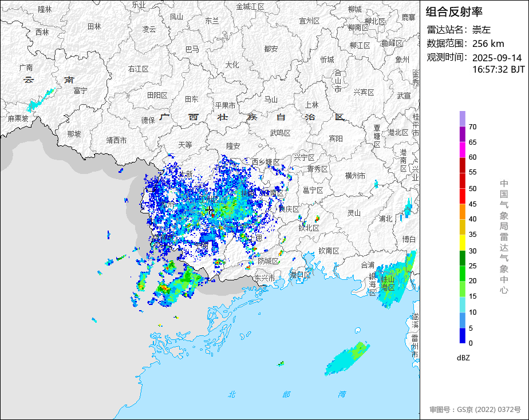
Task: Select the 凌云 map label
Action: click(x=149, y=29)
